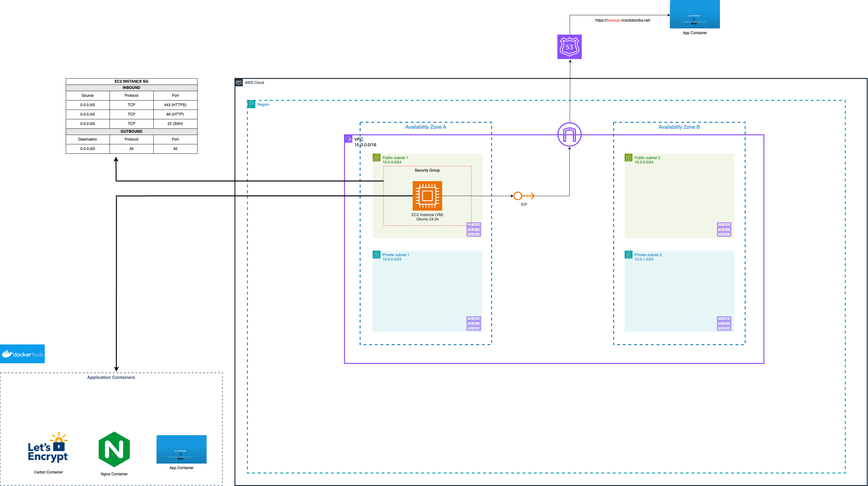Click the OUTBOUND header row
868x486 pixels.
[131, 132]
